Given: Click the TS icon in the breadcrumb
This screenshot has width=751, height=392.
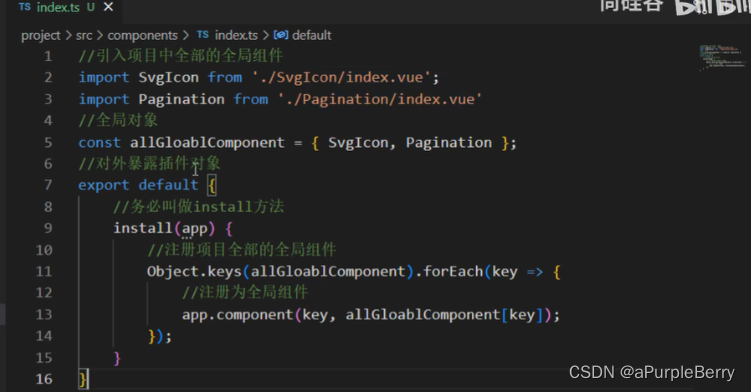Looking at the screenshot, I should point(203,35).
